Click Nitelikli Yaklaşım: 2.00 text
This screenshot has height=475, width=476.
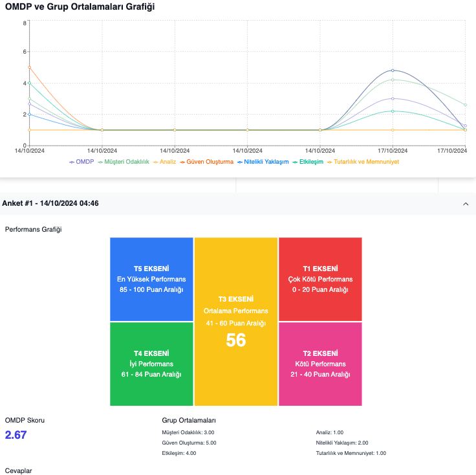pyautogui.click(x=342, y=443)
